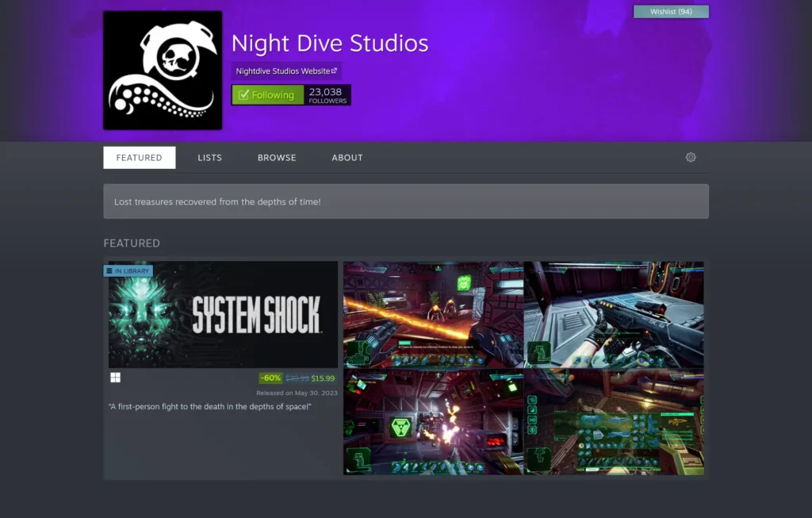This screenshot has height=518, width=812.
Task: Click the FEATURED section heading
Action: 132,243
